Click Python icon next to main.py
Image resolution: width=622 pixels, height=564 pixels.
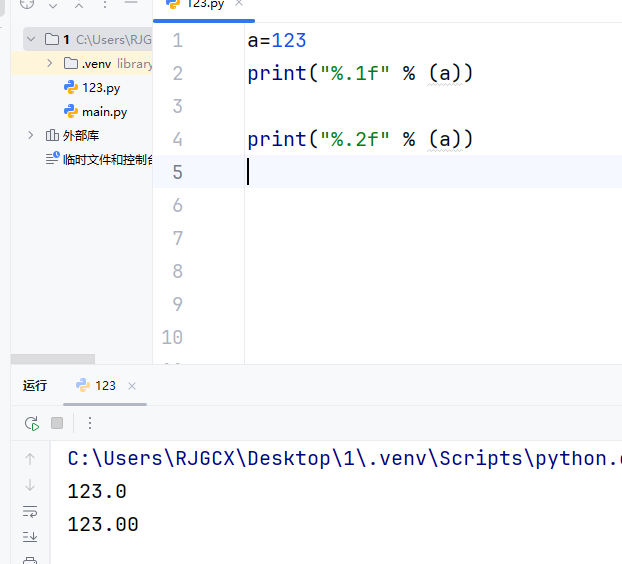pyautogui.click(x=71, y=111)
